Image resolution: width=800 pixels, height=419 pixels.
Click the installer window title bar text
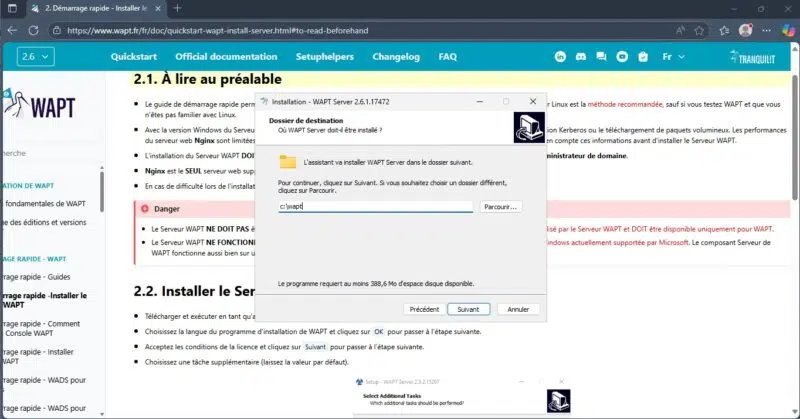tap(331, 102)
